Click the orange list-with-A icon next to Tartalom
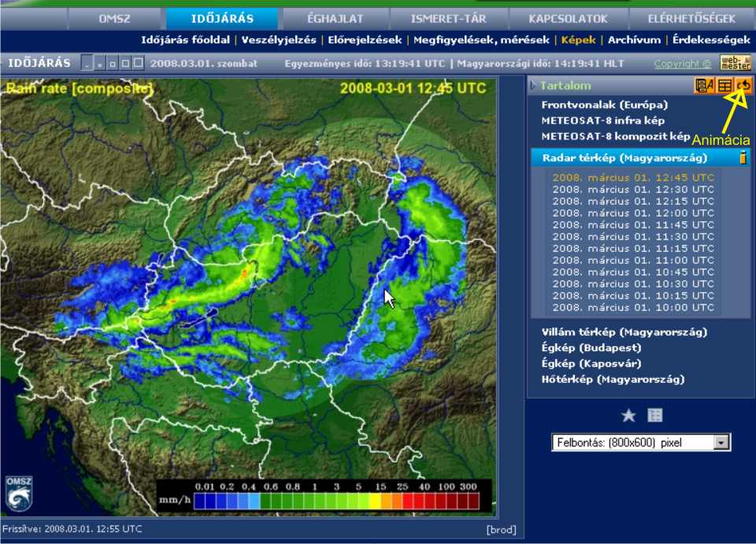Image resolution: width=756 pixels, height=544 pixels. pos(703,86)
